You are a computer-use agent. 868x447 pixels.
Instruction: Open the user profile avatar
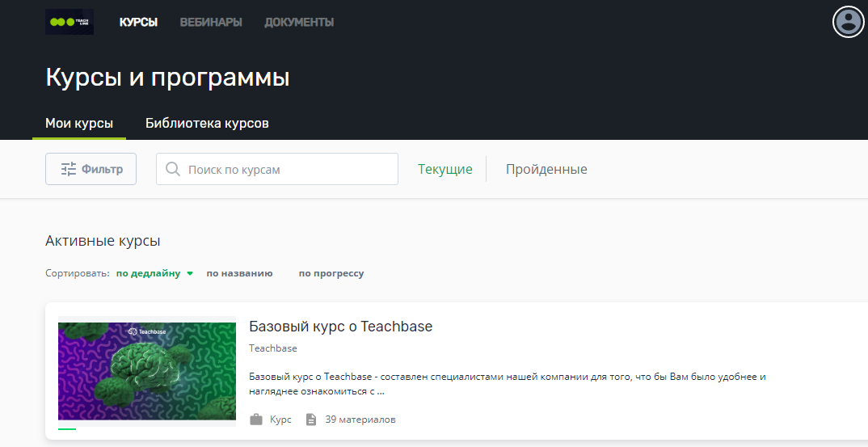coord(848,22)
